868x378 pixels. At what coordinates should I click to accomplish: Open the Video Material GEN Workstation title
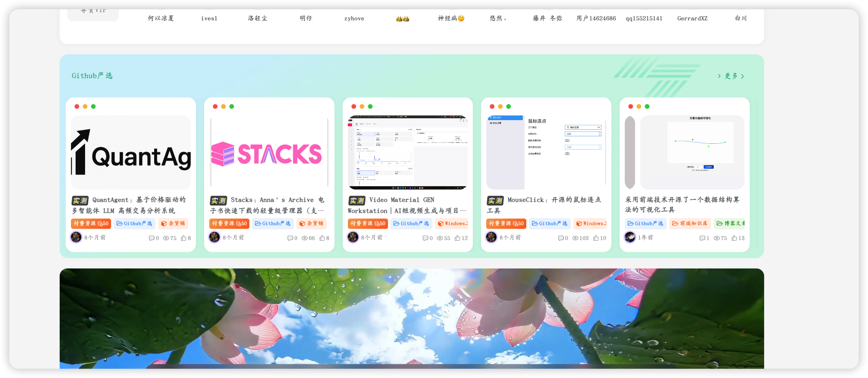pos(407,205)
